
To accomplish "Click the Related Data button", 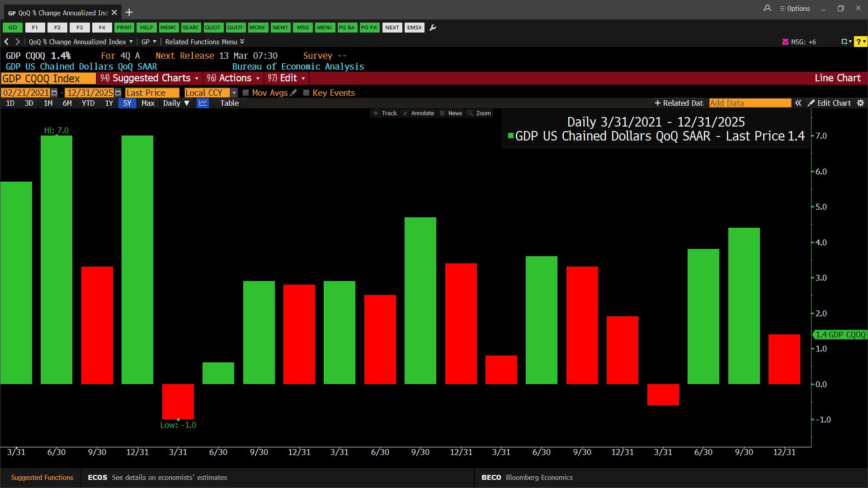I will pyautogui.click(x=679, y=103).
